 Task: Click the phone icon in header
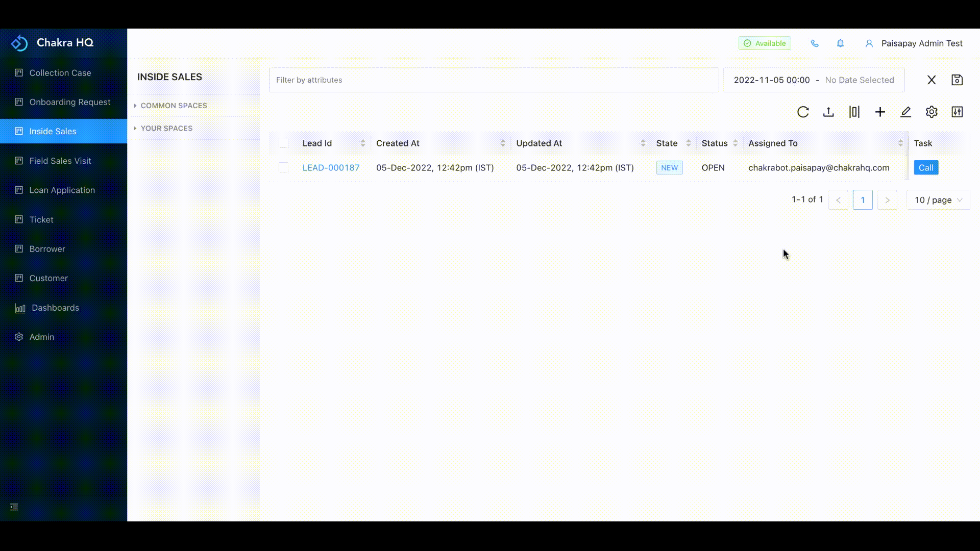point(815,43)
